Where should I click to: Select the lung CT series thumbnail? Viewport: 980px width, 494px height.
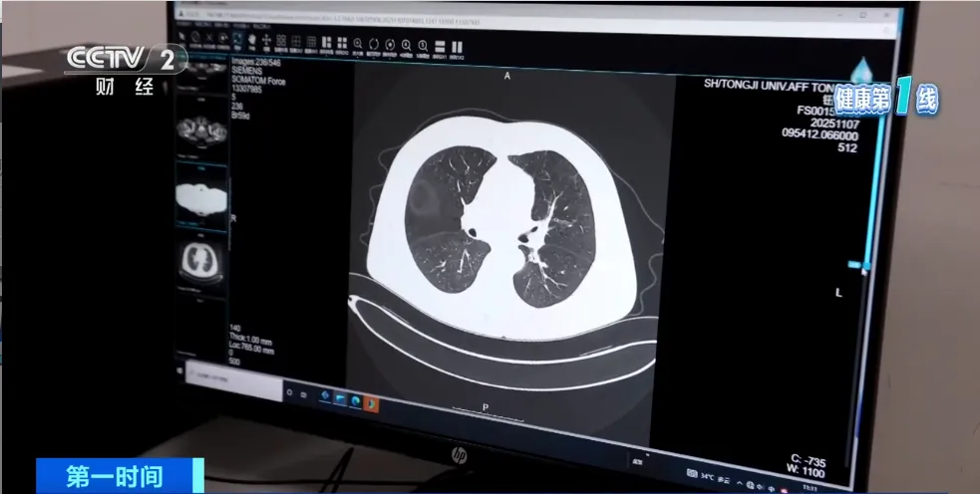(200, 260)
